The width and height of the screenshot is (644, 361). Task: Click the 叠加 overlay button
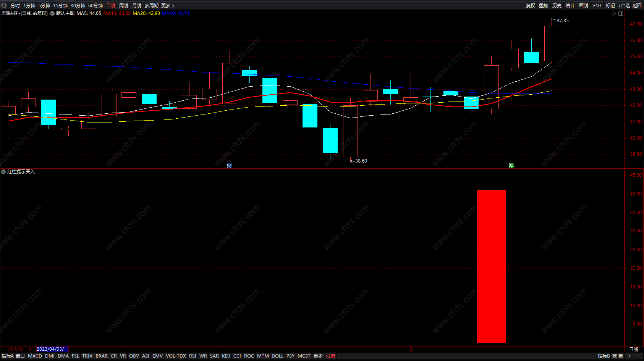pyautogui.click(x=544, y=6)
